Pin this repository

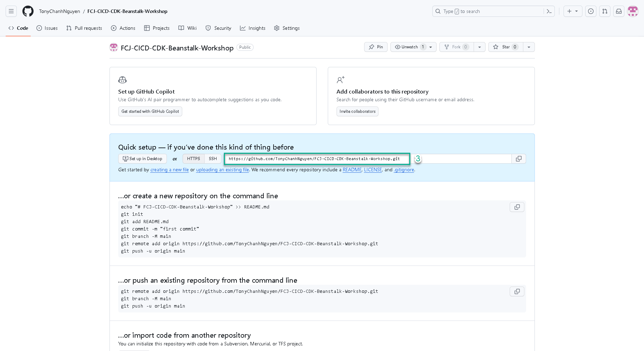375,47
